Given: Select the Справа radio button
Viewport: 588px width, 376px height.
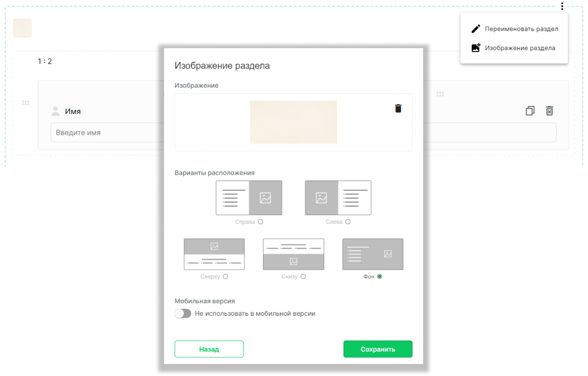Looking at the screenshot, I should [x=260, y=222].
